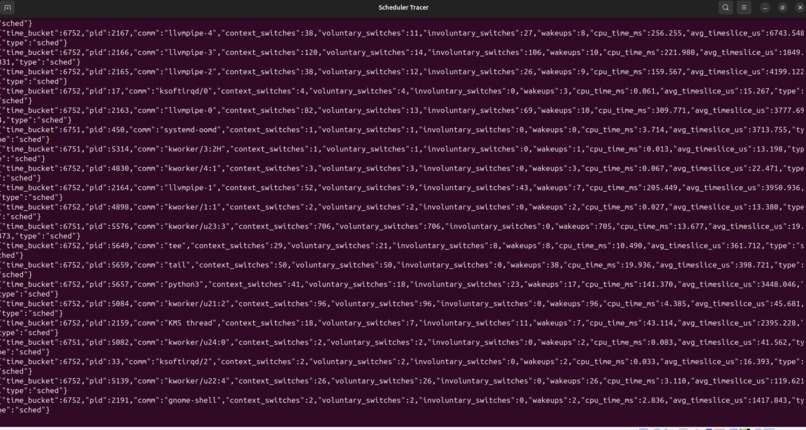Image resolution: width=806 pixels, height=430 pixels.
Task: Click the "llvmpipe-3" process name
Action: [190, 52]
